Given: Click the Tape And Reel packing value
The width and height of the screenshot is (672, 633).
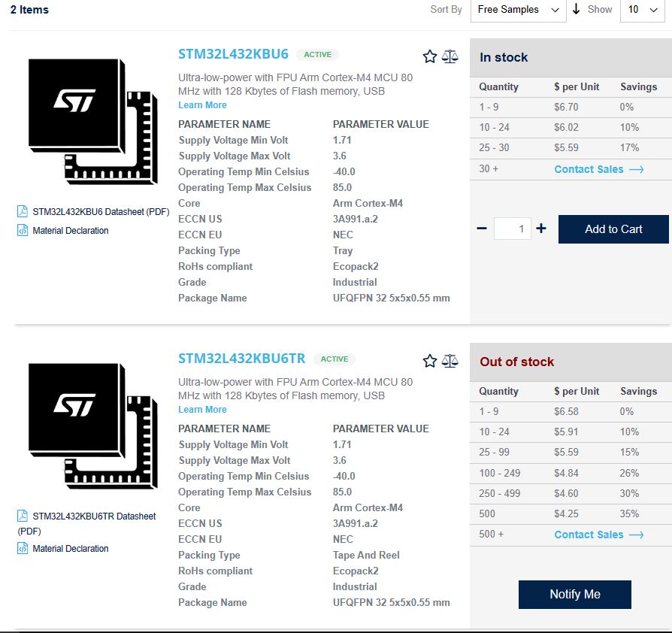Looking at the screenshot, I should [366, 555].
